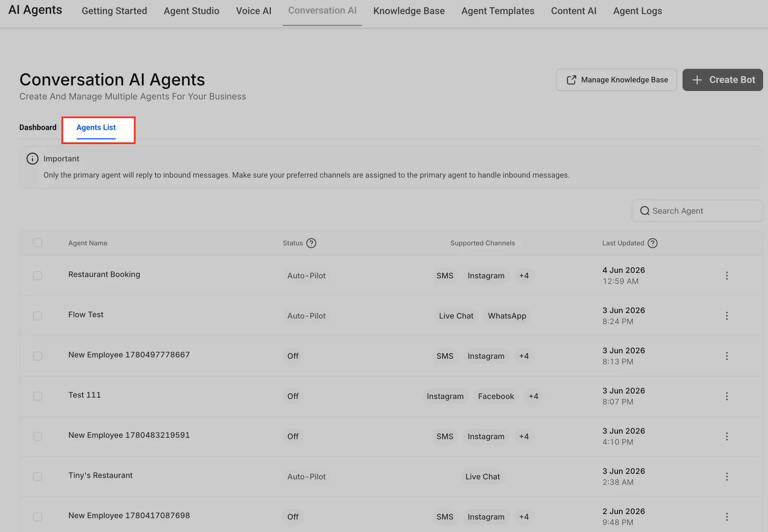Select the Flow Test row checkbox
The height and width of the screenshot is (532, 768).
click(37, 316)
